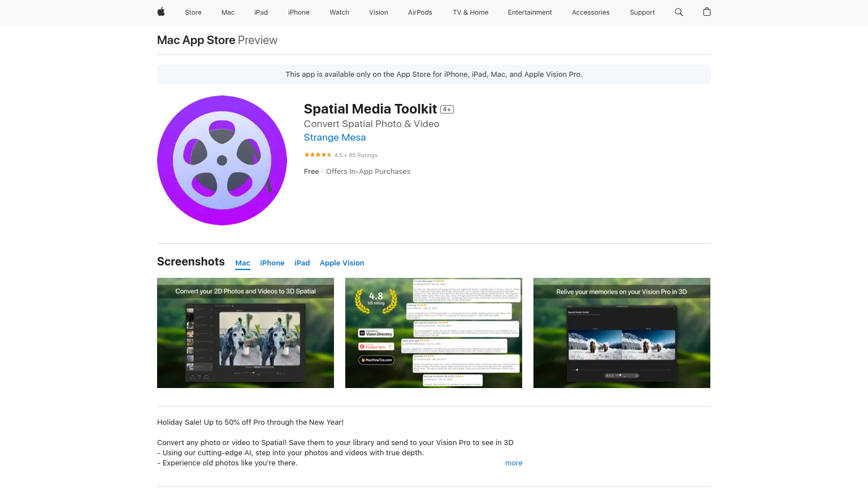Switch to the iPad screenshots tab

click(x=302, y=263)
